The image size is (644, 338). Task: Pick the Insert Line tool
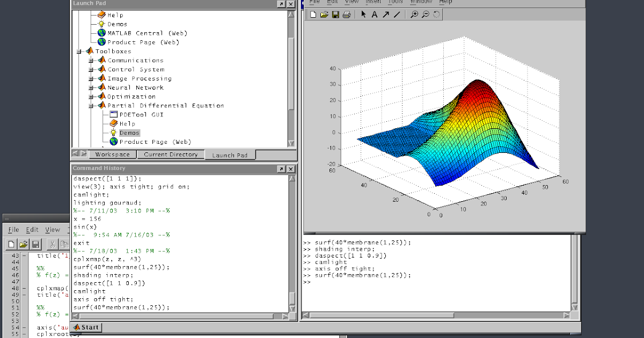pos(397,14)
